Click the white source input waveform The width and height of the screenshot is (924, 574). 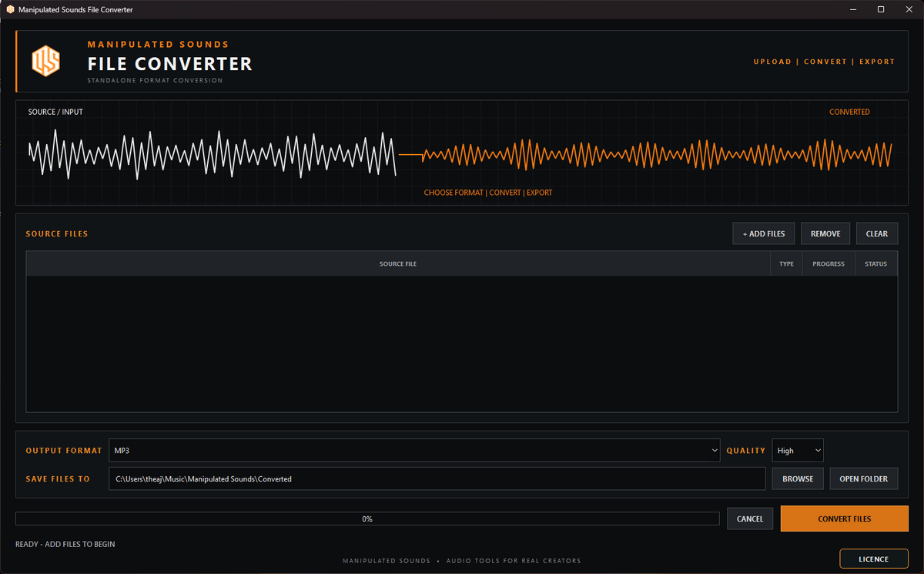(x=213, y=154)
